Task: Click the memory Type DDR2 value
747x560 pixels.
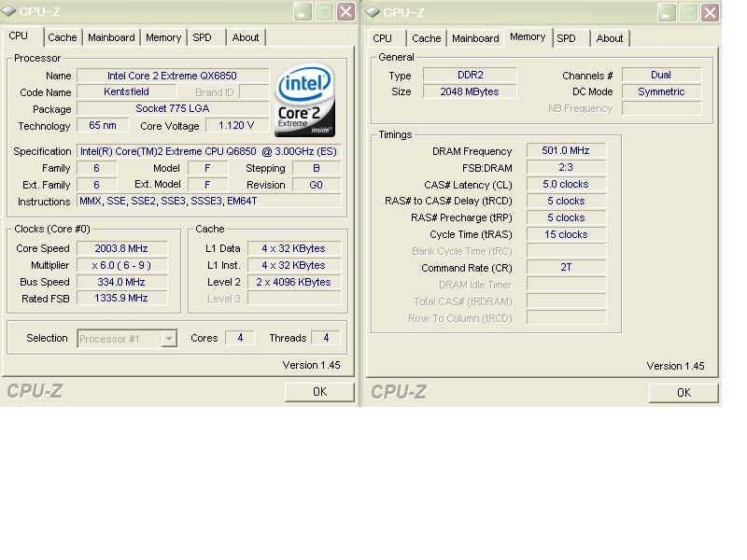Action: tap(470, 75)
